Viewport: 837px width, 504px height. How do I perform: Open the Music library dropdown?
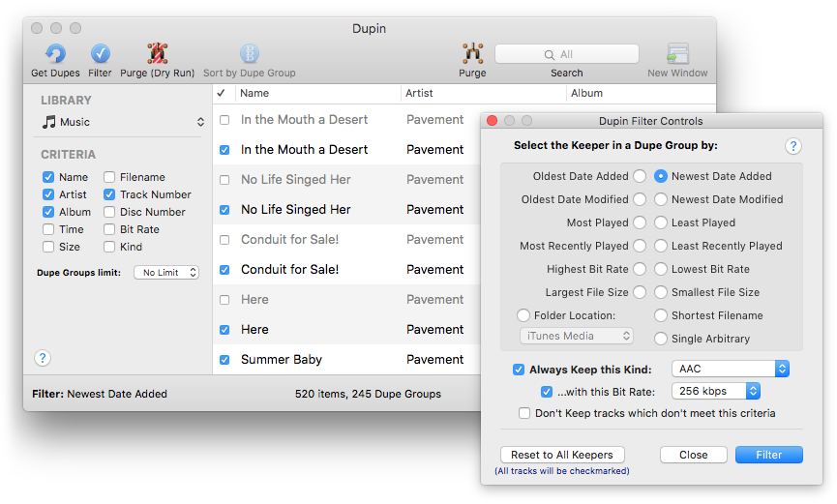[x=123, y=122]
